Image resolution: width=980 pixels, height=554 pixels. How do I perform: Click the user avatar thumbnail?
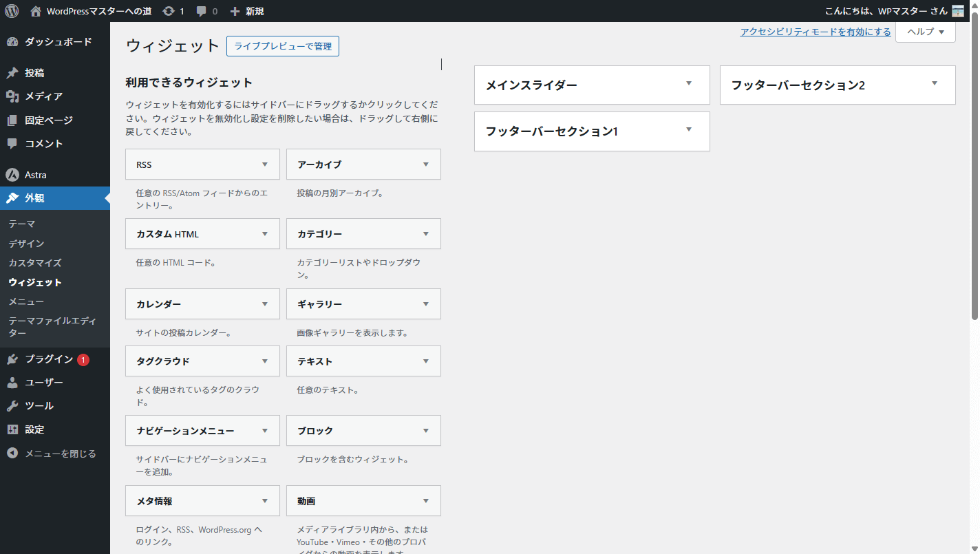(958, 11)
